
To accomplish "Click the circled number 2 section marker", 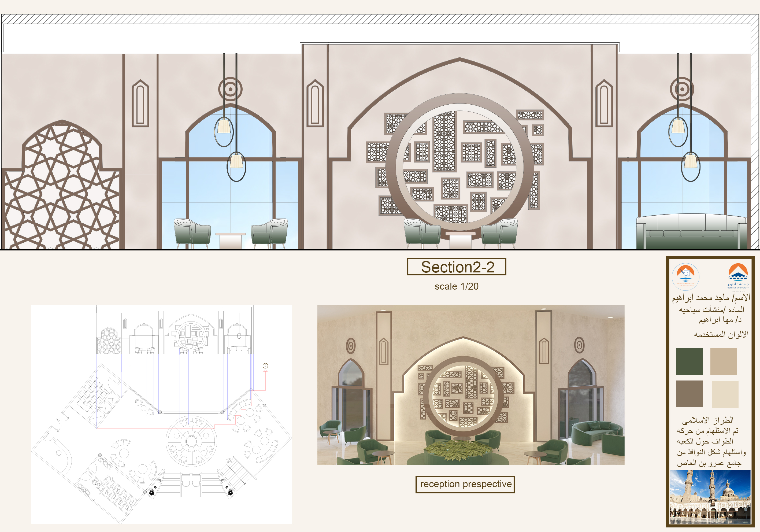I will click(x=265, y=366).
